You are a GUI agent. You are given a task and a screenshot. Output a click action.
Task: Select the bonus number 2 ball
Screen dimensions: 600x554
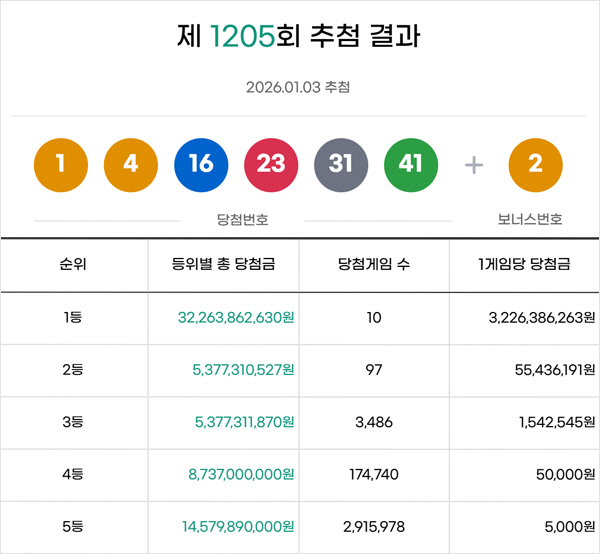[535, 164]
